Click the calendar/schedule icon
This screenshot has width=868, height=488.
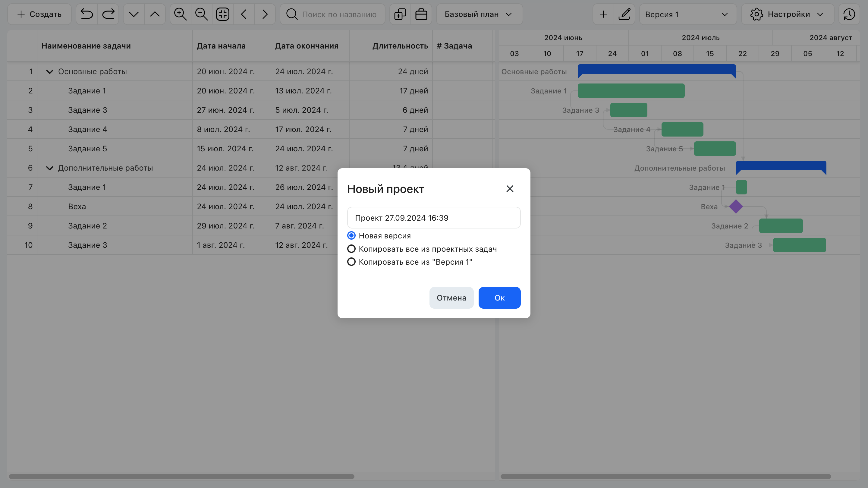click(x=421, y=14)
